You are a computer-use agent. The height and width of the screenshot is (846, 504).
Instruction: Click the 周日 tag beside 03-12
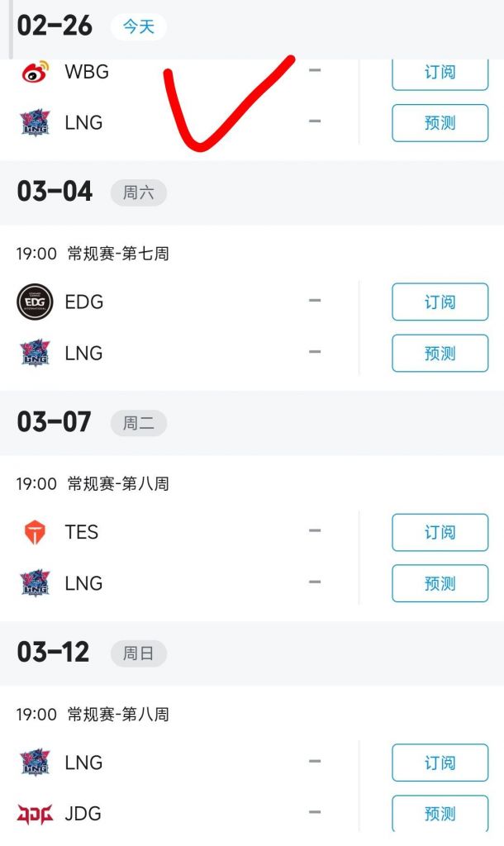(138, 653)
